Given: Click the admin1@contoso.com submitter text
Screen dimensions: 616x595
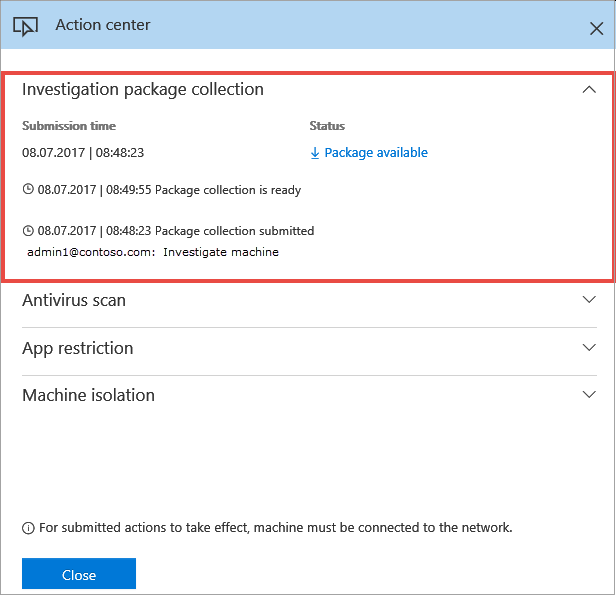Looking at the screenshot, I should click(90, 252).
